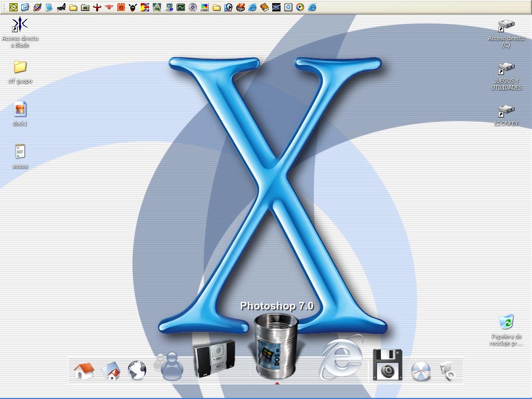Open the red winged emblem toolbar icon
The height and width of the screenshot is (399, 532).
[109, 7]
